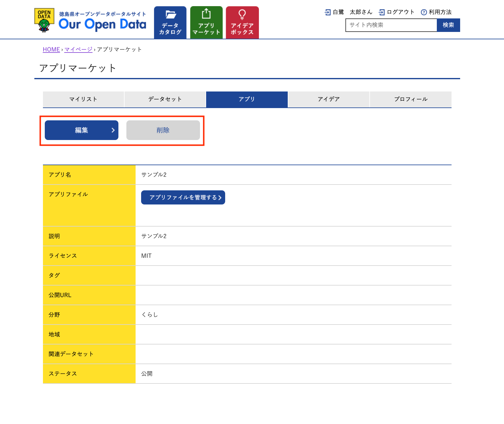Screen dimensions: 504x424
Task: Go to HOME breadcrumb link
Action: point(51,49)
